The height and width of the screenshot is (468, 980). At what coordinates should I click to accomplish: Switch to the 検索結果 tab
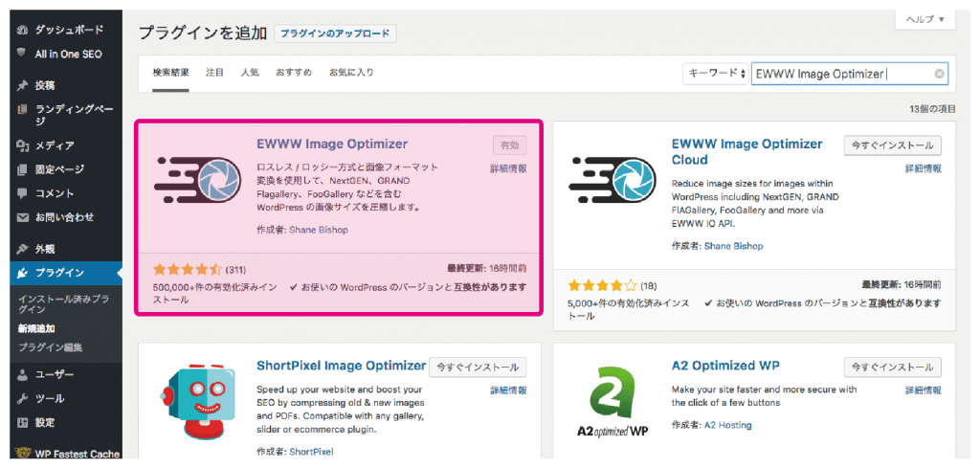170,73
